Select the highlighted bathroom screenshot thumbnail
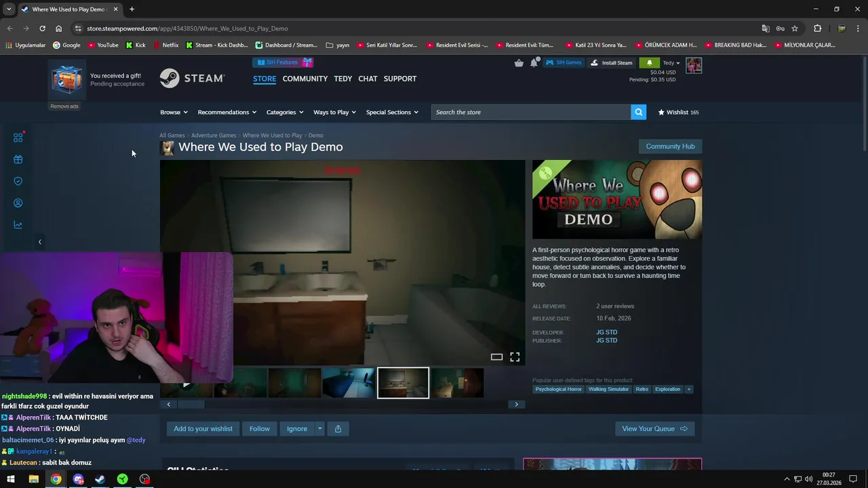Image resolution: width=868 pixels, height=488 pixels. [403, 383]
